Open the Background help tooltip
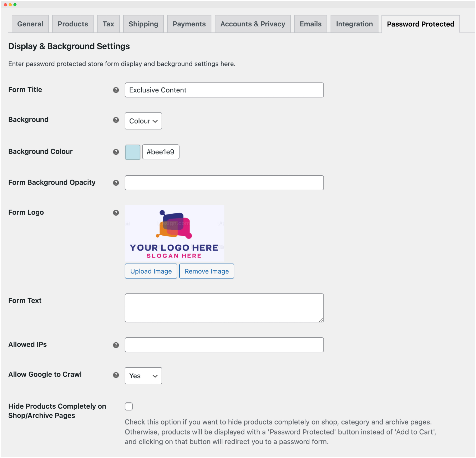Screen dimensions: 476x458 click(x=116, y=120)
